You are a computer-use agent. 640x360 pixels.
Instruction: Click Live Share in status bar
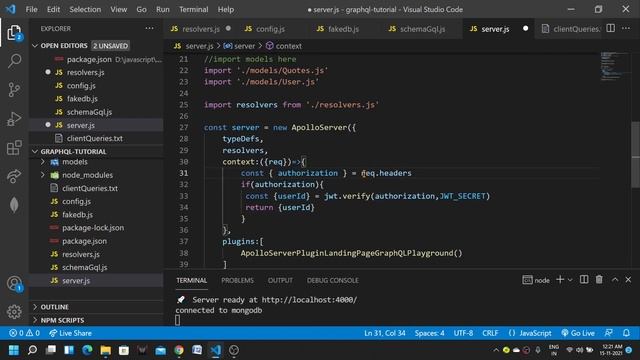pyautogui.click(x=70, y=333)
